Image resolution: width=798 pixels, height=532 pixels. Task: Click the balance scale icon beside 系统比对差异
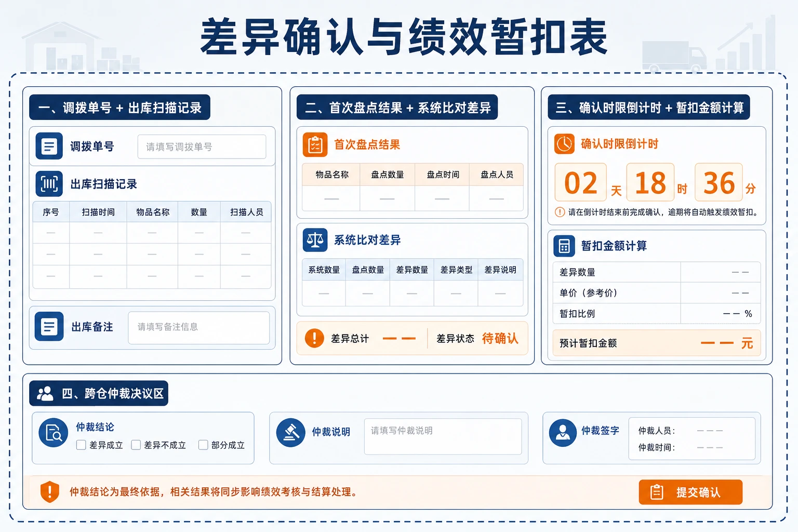[x=315, y=240]
